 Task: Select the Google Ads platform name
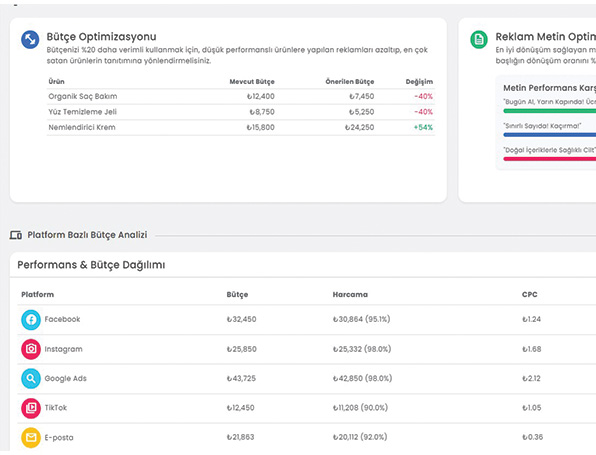point(66,379)
